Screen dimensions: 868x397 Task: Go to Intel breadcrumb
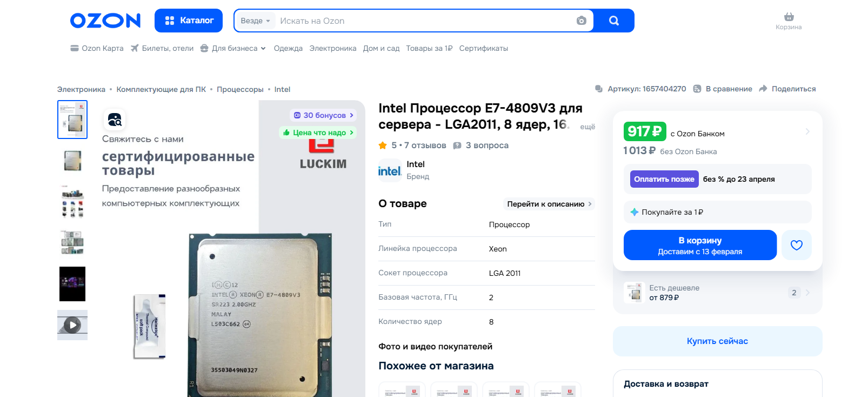tap(282, 89)
